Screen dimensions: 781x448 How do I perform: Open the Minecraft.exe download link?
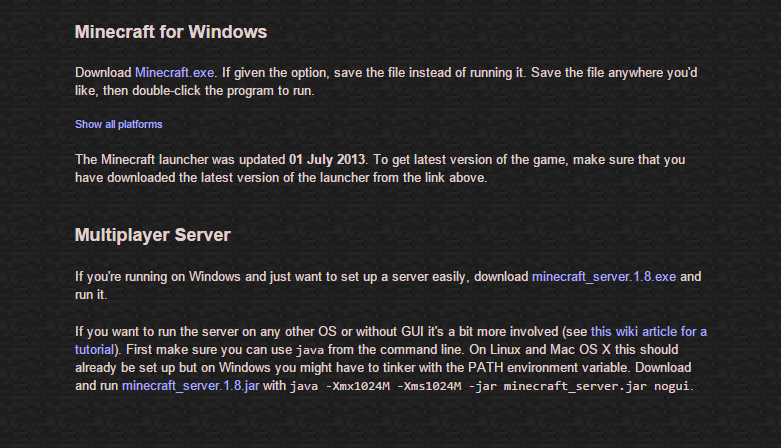pos(174,73)
